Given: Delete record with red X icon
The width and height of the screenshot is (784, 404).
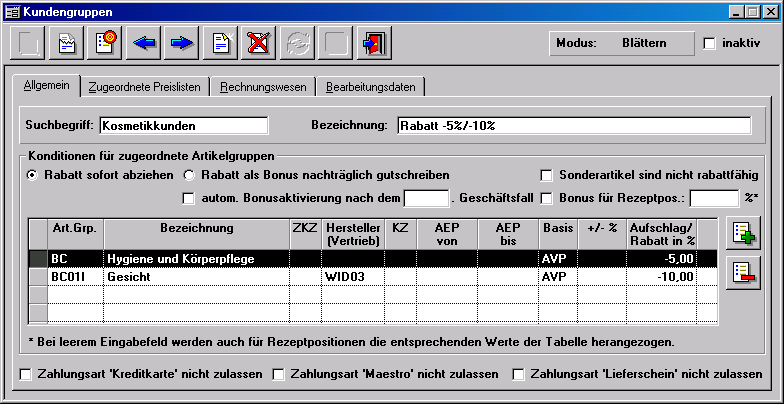Looking at the screenshot, I should coord(259,43).
